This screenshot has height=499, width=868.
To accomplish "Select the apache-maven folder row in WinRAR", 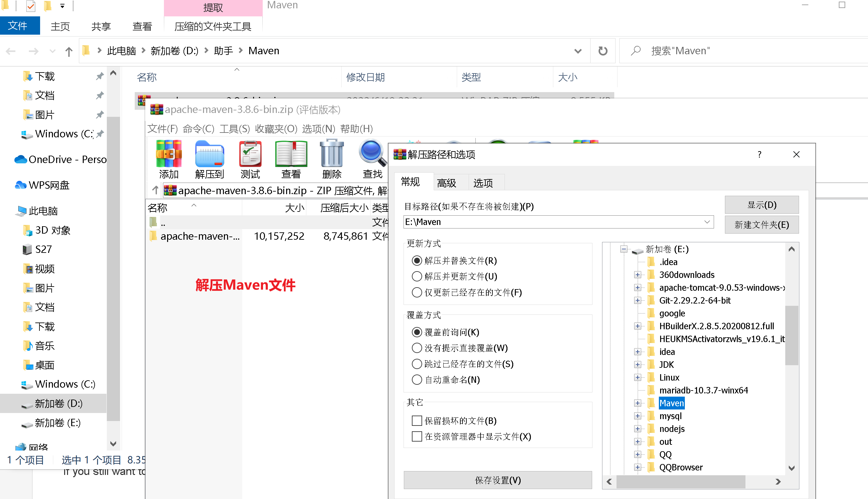I will coord(267,236).
